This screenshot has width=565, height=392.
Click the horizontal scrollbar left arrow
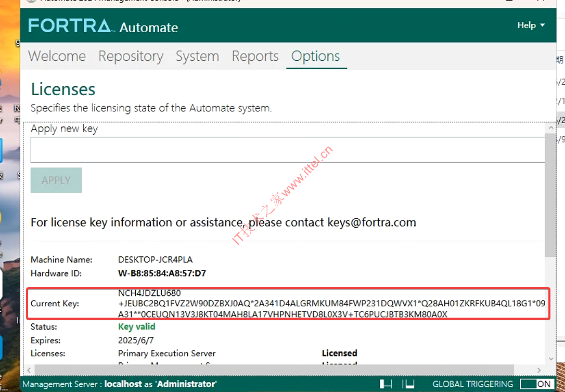(x=29, y=370)
